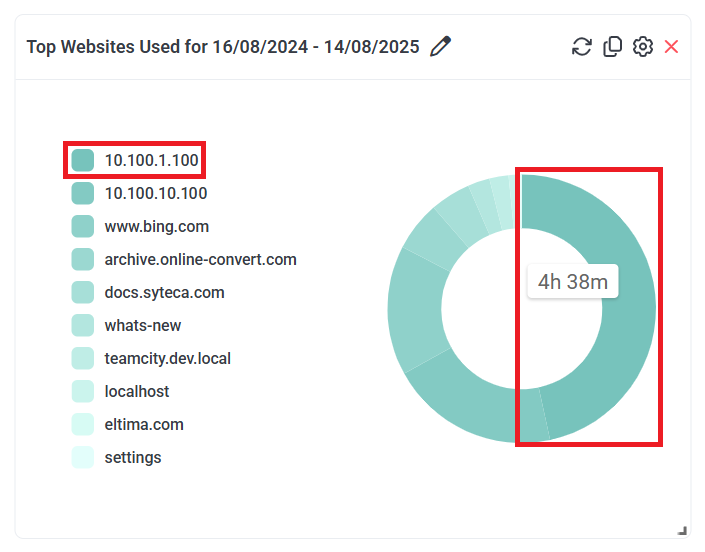Toggle 10.100.1.100 legend entry
This screenshot has height=552, width=705.
pos(151,160)
